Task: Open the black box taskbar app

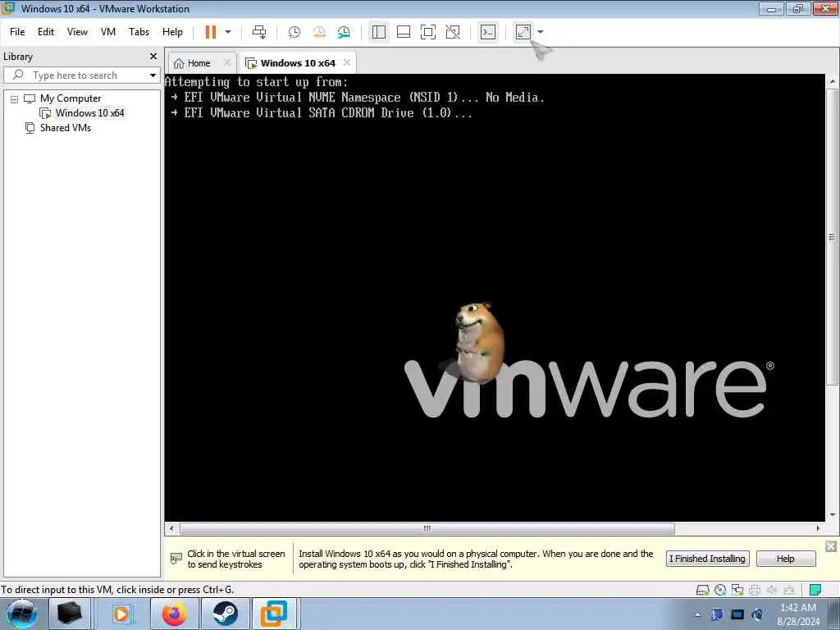Action: (x=70, y=614)
